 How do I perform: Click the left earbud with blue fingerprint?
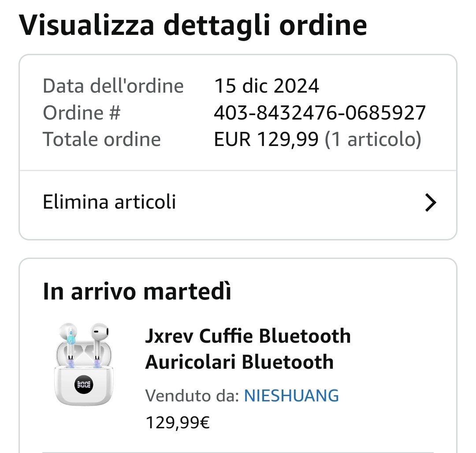[69, 344]
